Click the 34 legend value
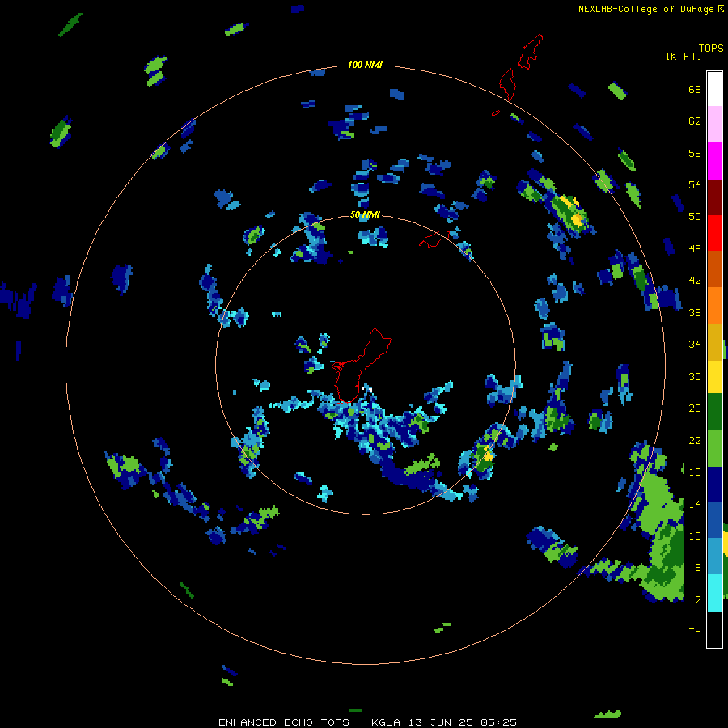 coord(695,344)
